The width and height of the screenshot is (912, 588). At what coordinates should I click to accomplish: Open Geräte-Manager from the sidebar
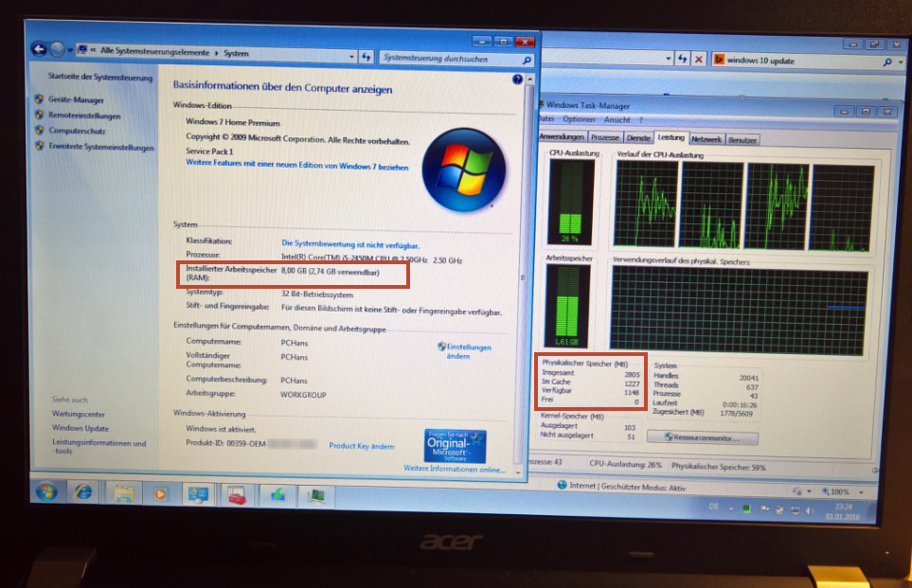coord(76,99)
